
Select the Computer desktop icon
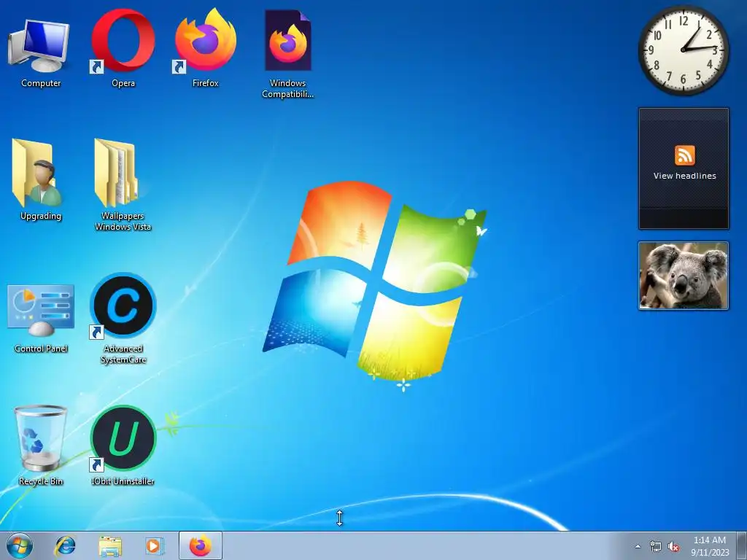41,52
